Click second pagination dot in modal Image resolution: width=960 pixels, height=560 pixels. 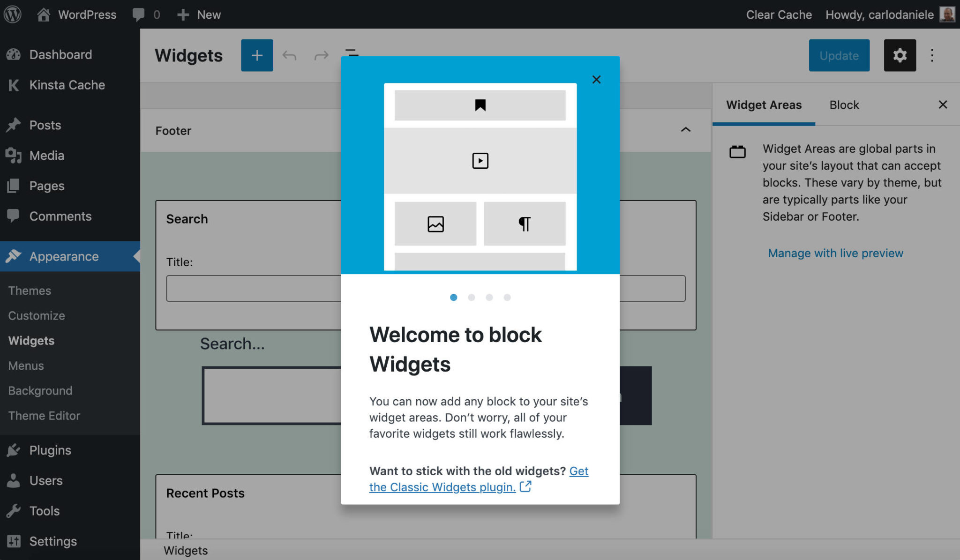[472, 297]
